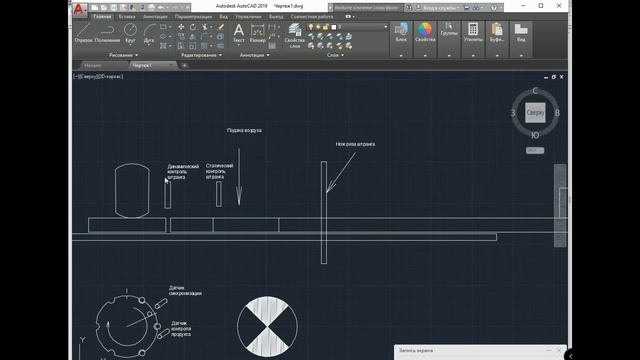Switch to the Главная ribbon tab

102,17
